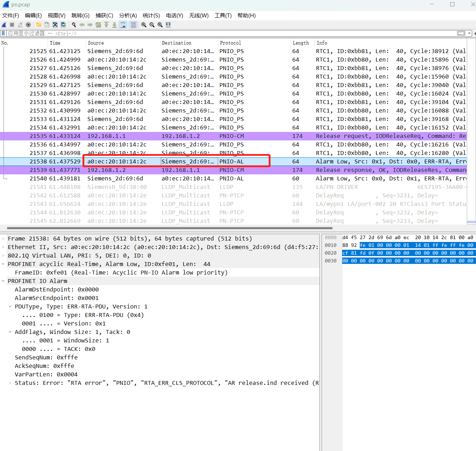Screen dimensions: 476x451
Task: Sort packets by the Length column
Action: 303,43
